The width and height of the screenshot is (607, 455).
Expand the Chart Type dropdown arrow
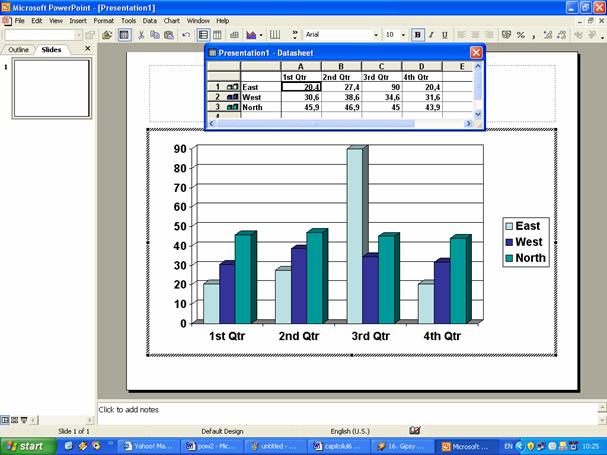click(x=261, y=35)
